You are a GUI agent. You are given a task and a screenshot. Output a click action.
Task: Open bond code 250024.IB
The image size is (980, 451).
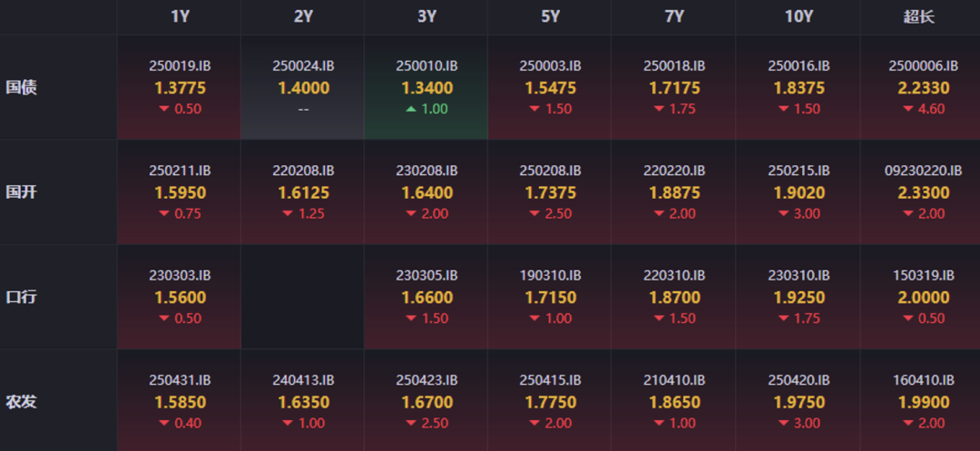[303, 65]
